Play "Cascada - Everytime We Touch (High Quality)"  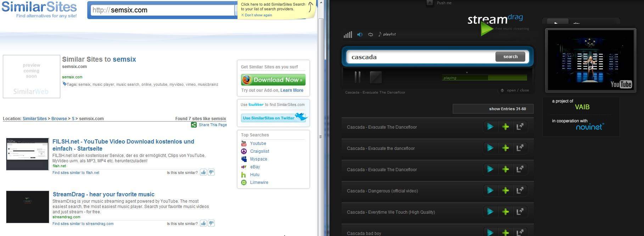(x=490, y=212)
